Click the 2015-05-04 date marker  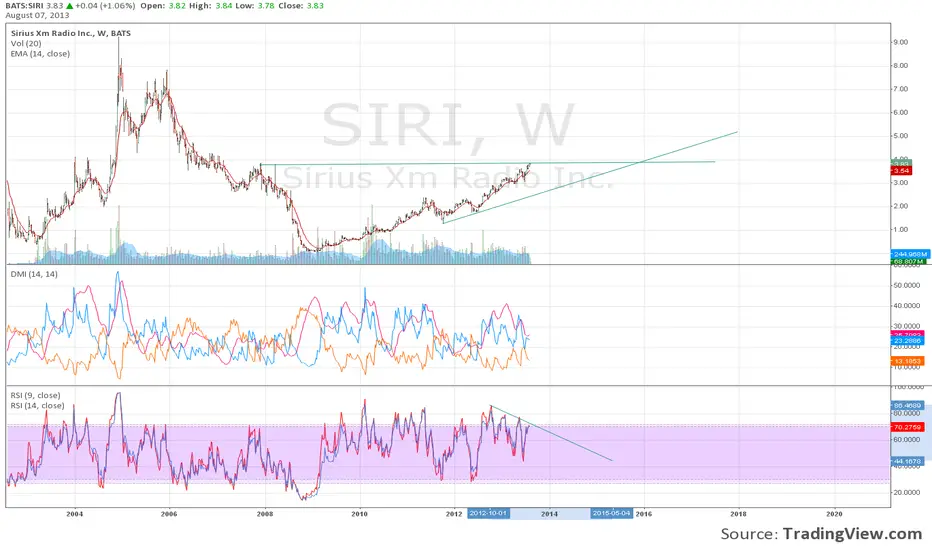tap(612, 513)
